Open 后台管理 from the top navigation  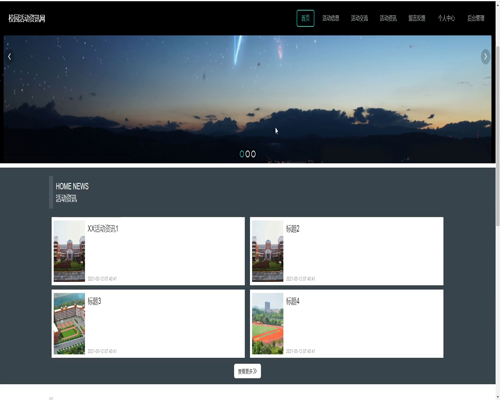coord(476,18)
